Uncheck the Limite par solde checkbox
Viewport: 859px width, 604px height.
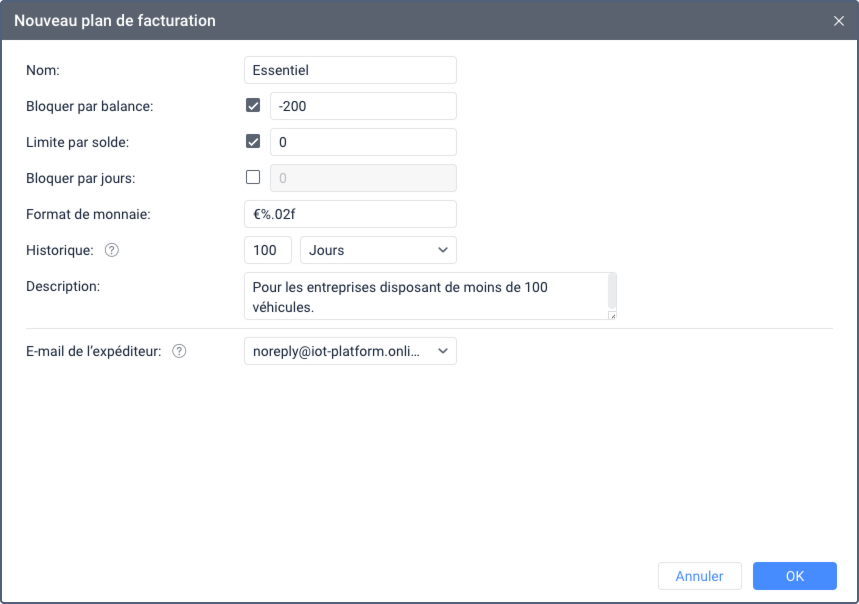coord(253,142)
